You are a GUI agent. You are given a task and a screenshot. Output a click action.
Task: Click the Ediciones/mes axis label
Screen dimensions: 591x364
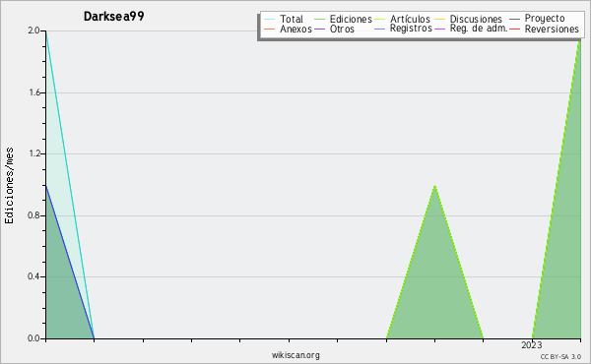click(x=9, y=186)
